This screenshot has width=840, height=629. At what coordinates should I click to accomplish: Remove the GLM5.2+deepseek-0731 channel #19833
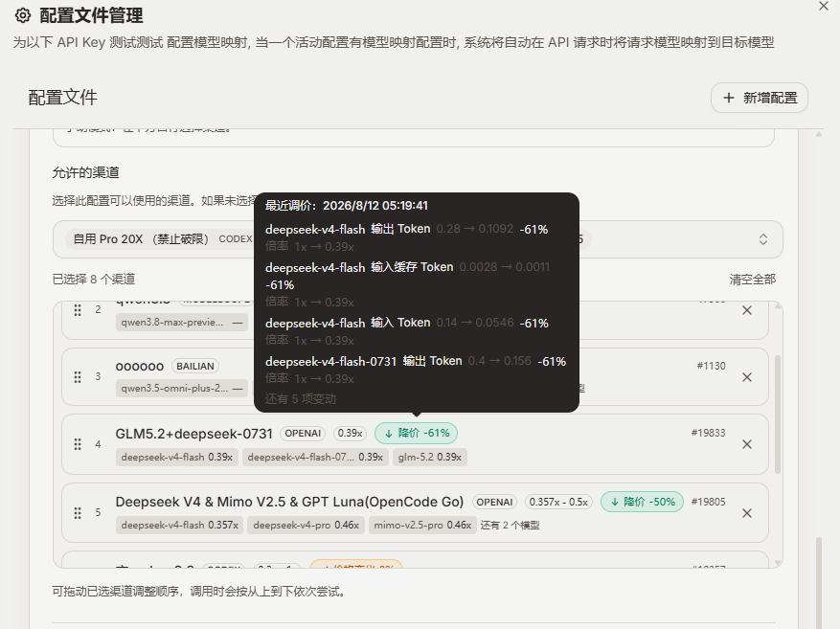point(747,444)
